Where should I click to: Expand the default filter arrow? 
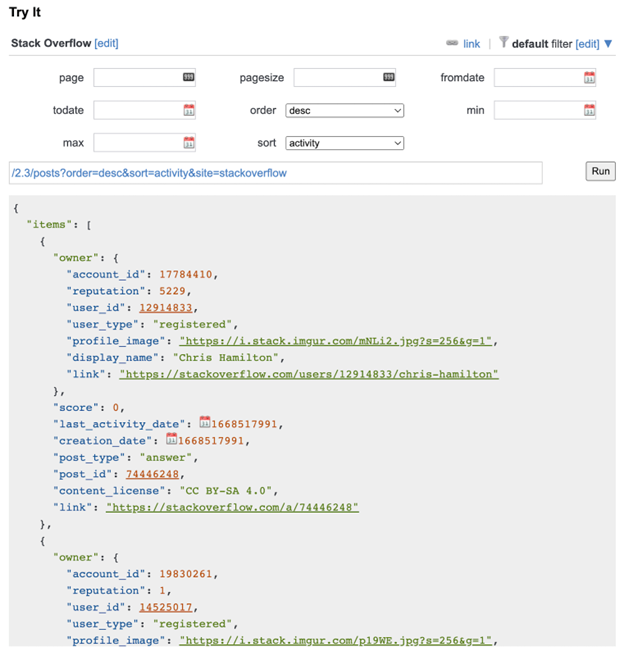pyautogui.click(x=608, y=44)
